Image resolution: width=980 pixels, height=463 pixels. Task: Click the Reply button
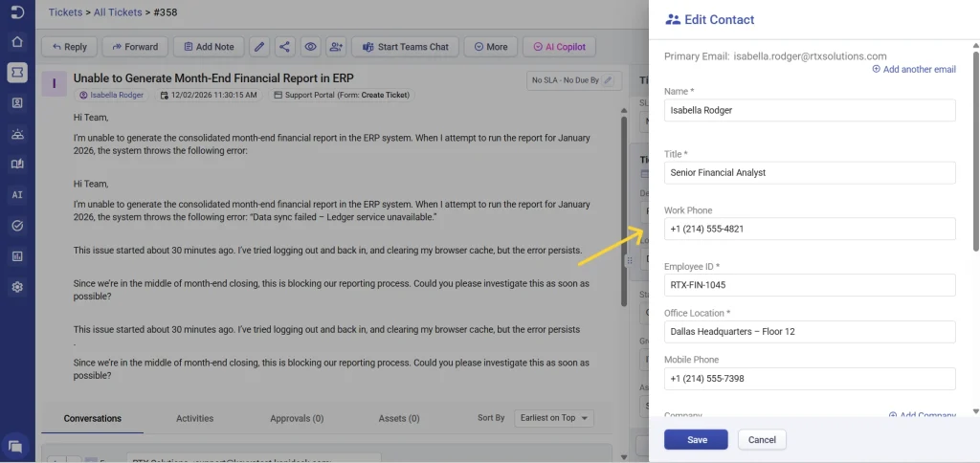tap(69, 47)
